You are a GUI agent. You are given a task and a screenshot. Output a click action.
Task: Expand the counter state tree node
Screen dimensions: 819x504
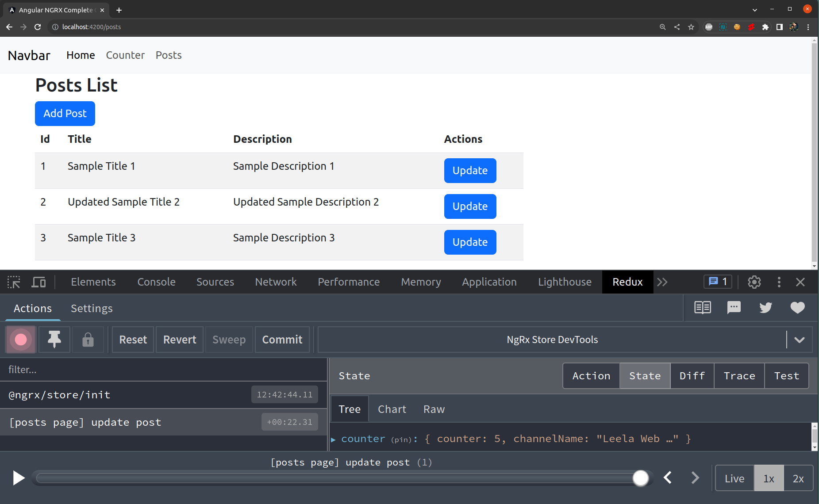pos(334,439)
